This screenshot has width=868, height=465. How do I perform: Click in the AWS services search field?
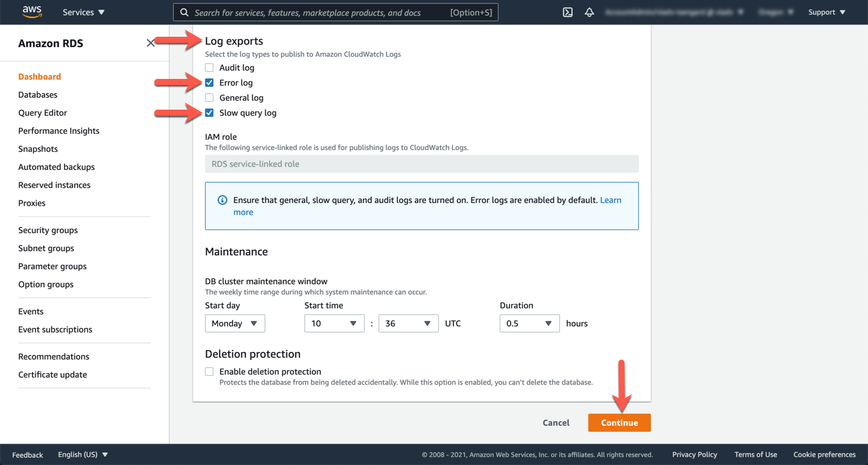pos(319,12)
